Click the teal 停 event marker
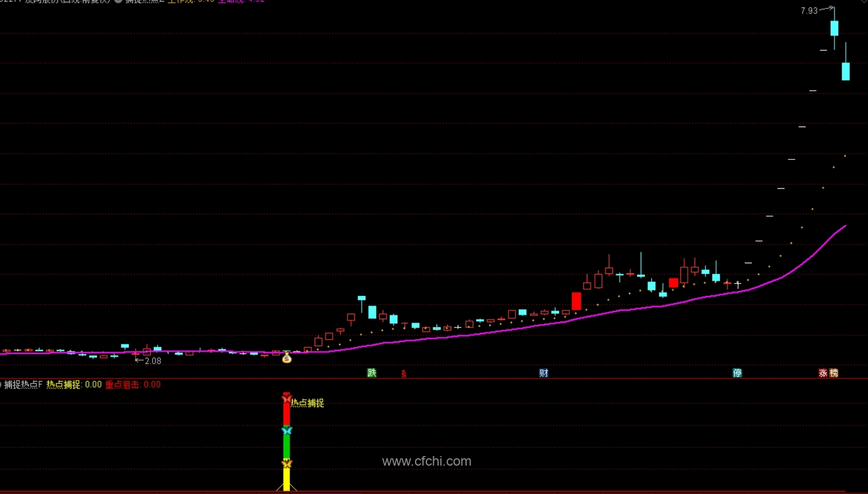The image size is (868, 494). (x=737, y=373)
